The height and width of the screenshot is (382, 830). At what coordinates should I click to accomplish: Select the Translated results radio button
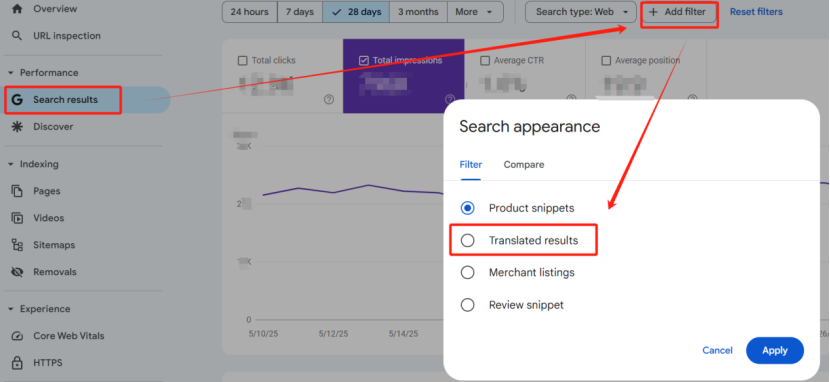pyautogui.click(x=467, y=241)
